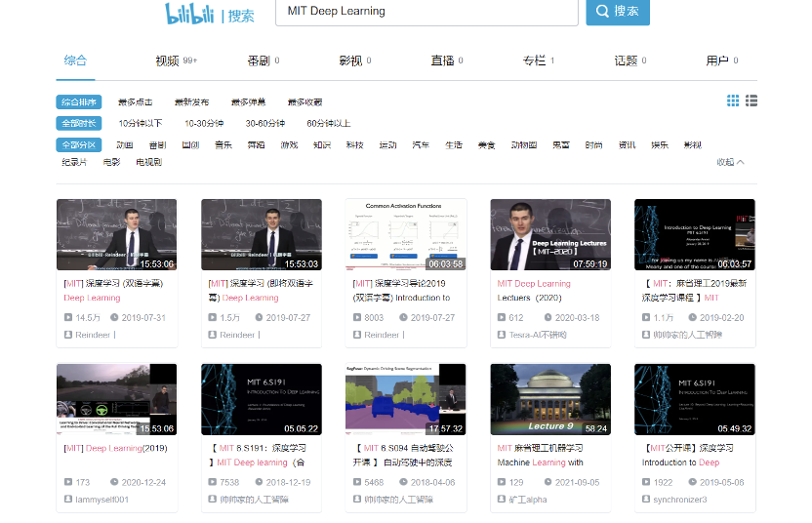The height and width of the screenshot is (523, 812).
Task: Click clock icon beside 2018-12-19
Action: (259, 482)
